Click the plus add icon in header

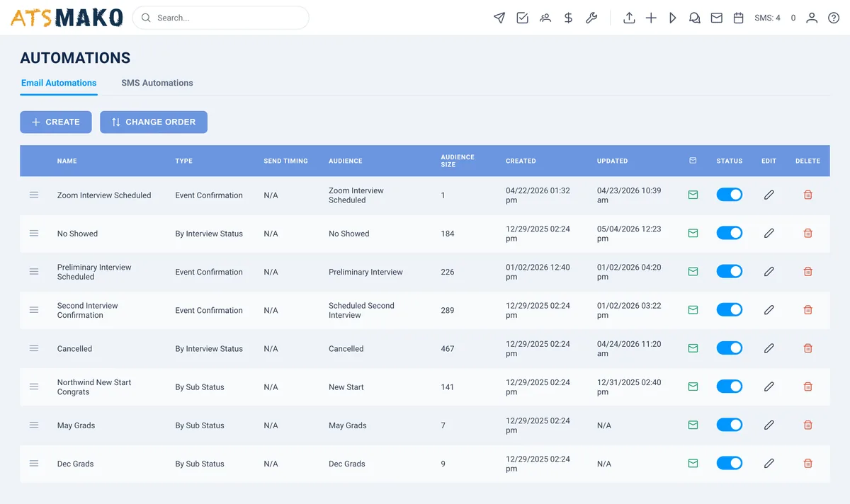651,18
